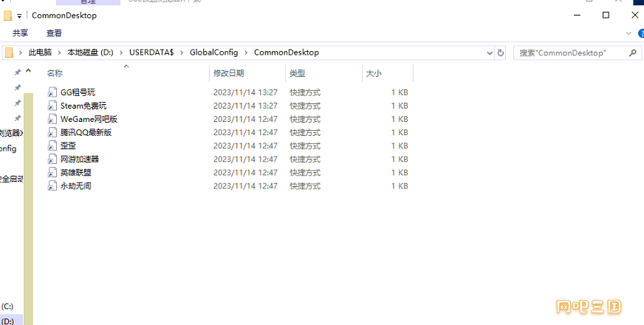Image resolution: width=644 pixels, height=325 pixels.
Task: Click the 永劫无间 file name
Action: [x=75, y=185]
